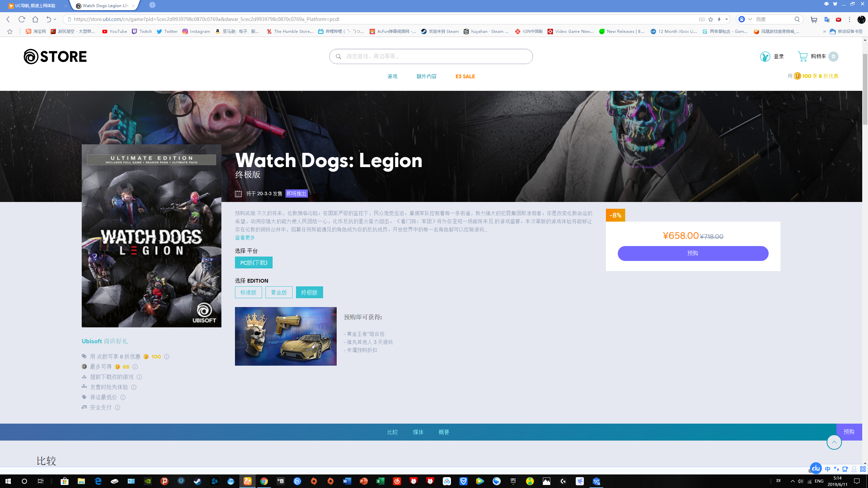Open the shopping cart icon
The width and height of the screenshot is (868, 488).
(x=803, y=56)
